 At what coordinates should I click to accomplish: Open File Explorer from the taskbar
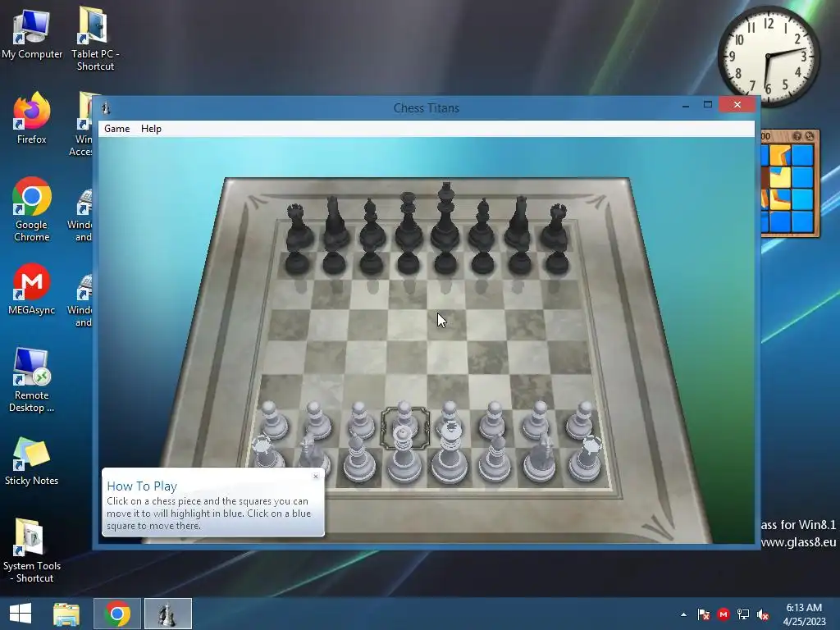[66, 614]
